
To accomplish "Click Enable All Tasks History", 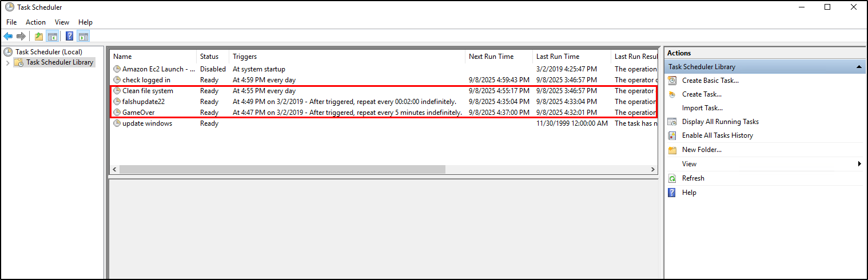I will click(x=717, y=135).
